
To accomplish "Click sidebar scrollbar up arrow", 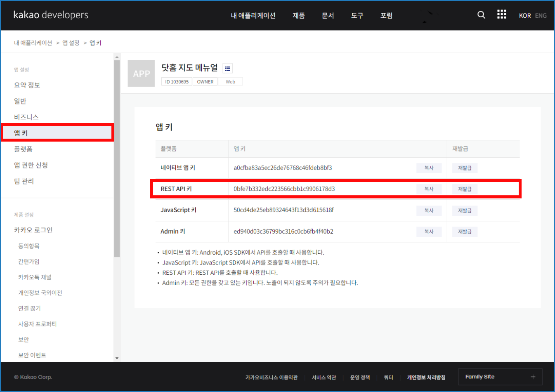I will point(117,57).
